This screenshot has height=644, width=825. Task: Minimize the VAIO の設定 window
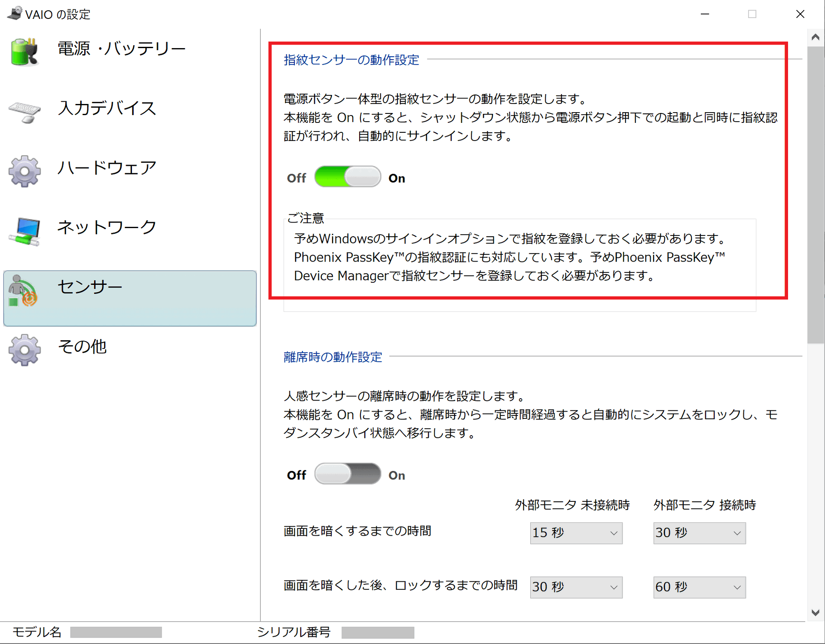point(705,14)
